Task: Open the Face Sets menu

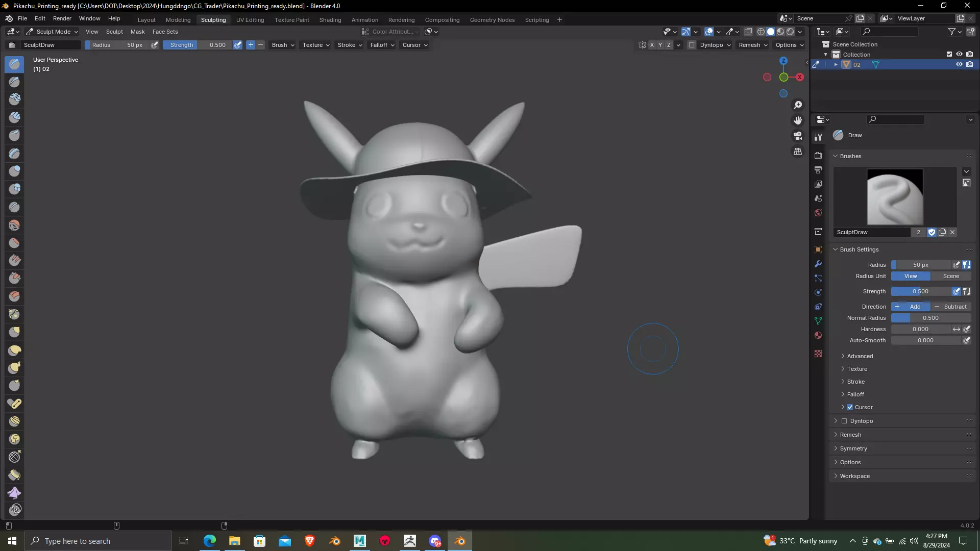Action: click(x=165, y=32)
